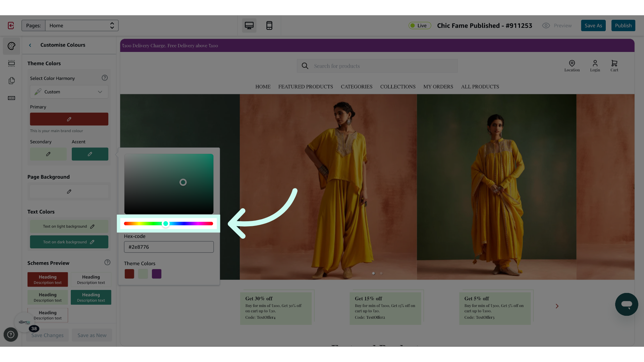The image size is (644, 362).
Task: Open COLLECTIONS menu item
Action: pyautogui.click(x=398, y=87)
